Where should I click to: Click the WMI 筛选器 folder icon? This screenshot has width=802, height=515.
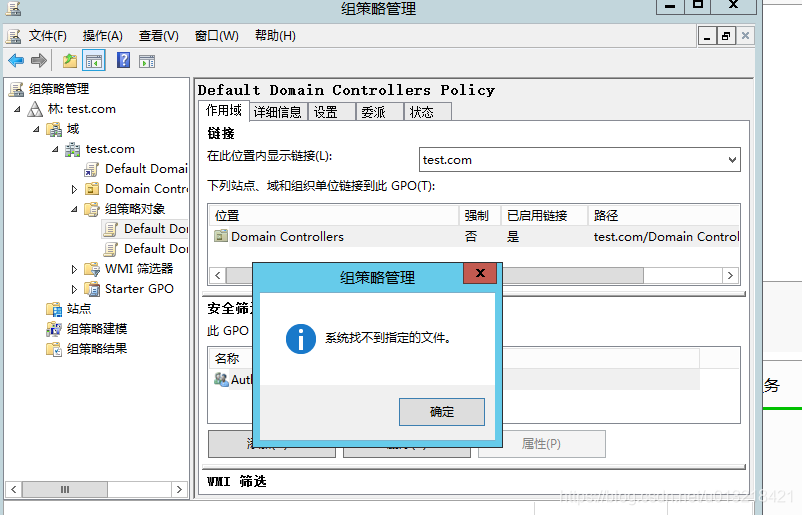click(x=92, y=269)
